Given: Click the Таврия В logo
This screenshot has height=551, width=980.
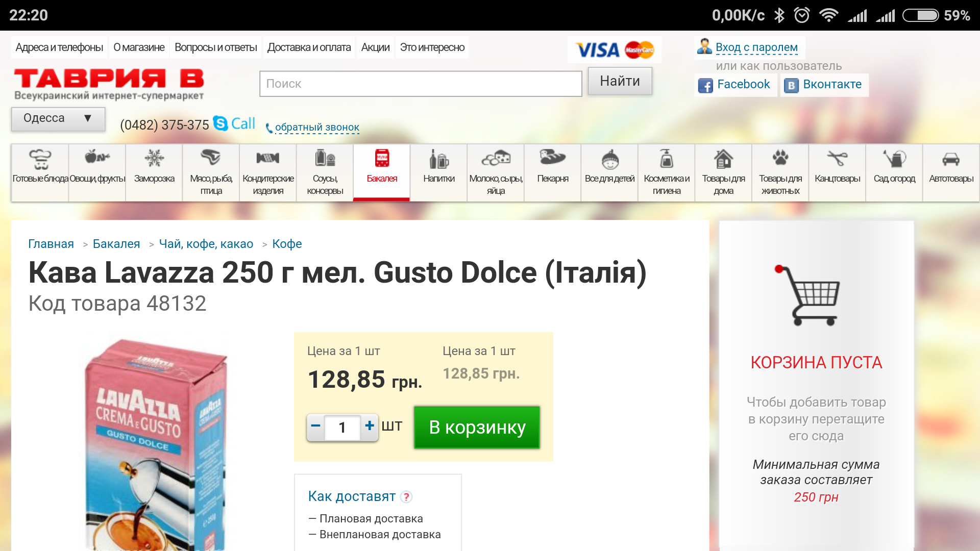Looking at the screenshot, I should [x=109, y=84].
